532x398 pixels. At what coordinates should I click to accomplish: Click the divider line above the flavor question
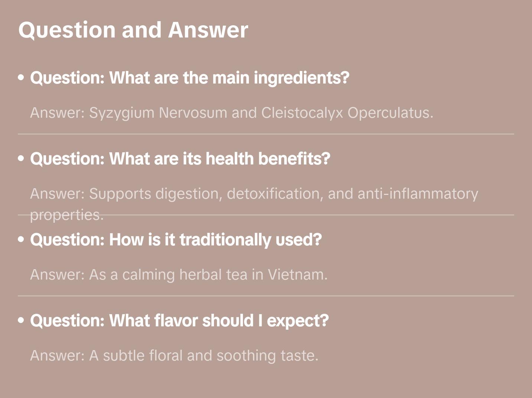266,296
